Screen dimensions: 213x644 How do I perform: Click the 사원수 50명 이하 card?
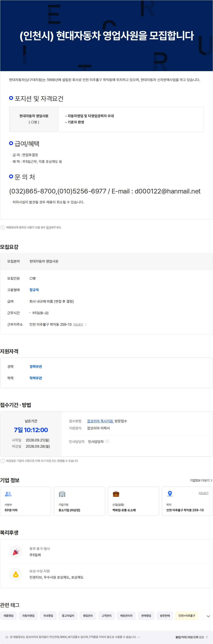[26, 501]
